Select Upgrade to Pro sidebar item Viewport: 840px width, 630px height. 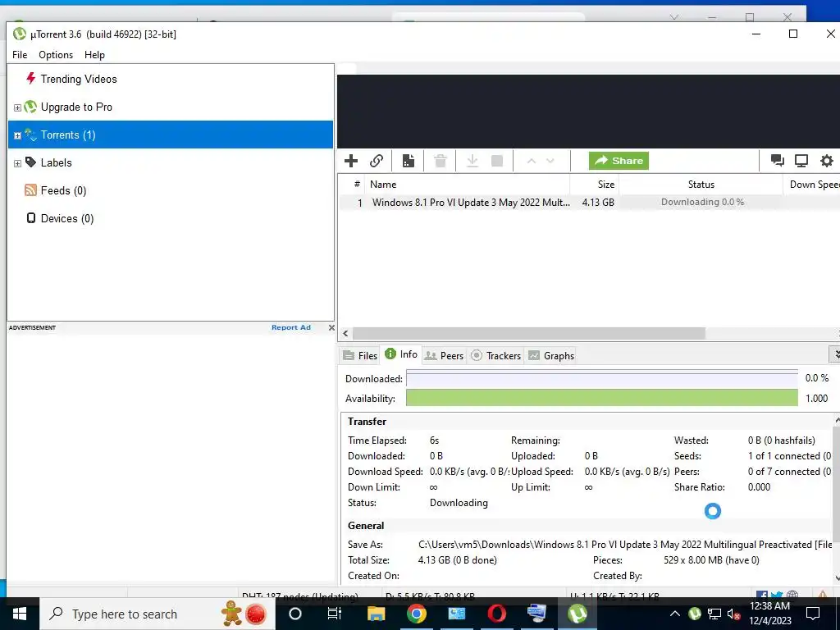76,107
